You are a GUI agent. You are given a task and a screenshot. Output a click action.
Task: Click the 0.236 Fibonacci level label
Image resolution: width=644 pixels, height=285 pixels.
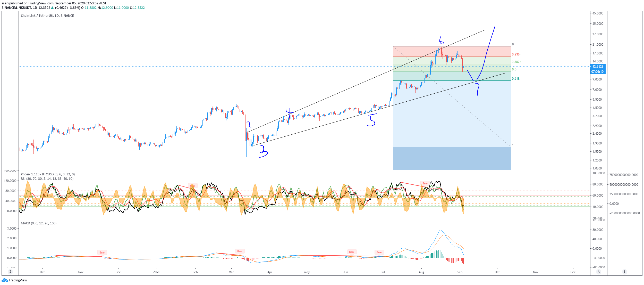coord(516,54)
